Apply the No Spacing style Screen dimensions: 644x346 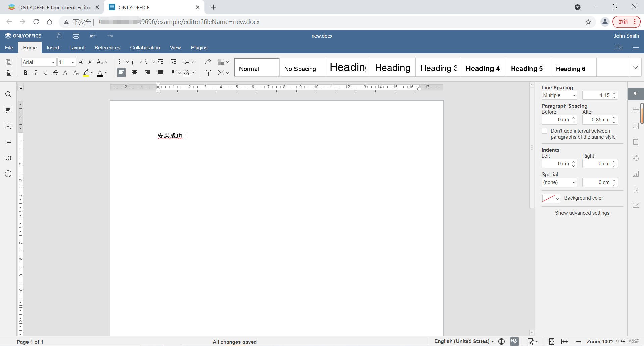click(x=302, y=67)
